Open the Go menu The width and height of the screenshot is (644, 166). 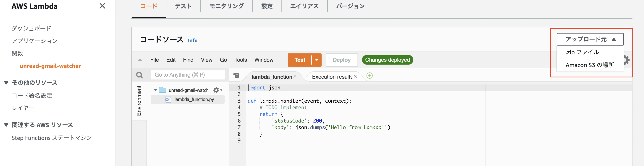tap(223, 60)
